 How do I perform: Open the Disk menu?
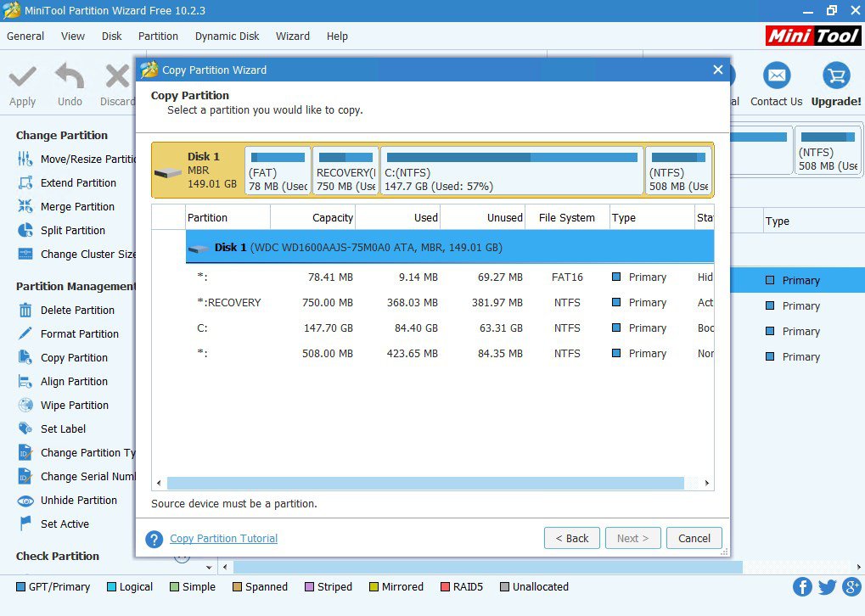coord(111,36)
